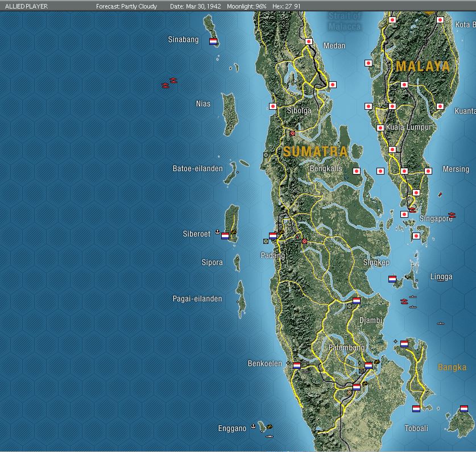This screenshot has width=476, height=452.
Task: Select the Japanese flag base at Medan
Action: 309,42
